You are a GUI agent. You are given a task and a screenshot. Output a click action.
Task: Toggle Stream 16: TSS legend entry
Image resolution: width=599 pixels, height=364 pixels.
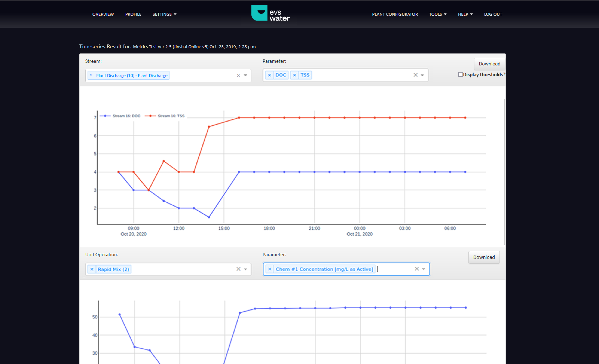tap(171, 116)
